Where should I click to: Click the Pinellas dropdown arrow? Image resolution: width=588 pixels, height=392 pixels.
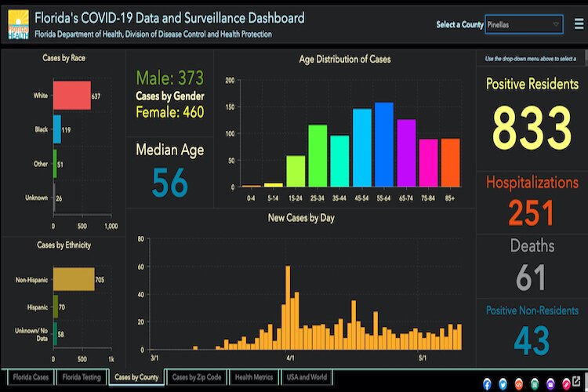tap(556, 24)
